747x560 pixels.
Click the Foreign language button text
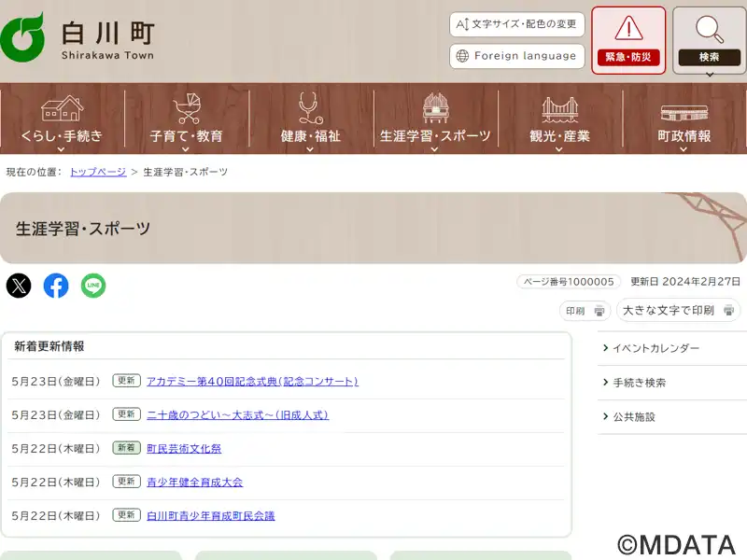(x=525, y=56)
